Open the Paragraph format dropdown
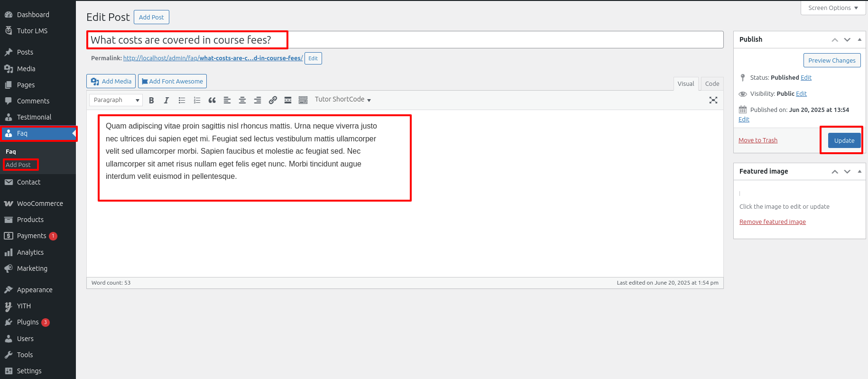This screenshot has width=868, height=379. pyautogui.click(x=116, y=100)
